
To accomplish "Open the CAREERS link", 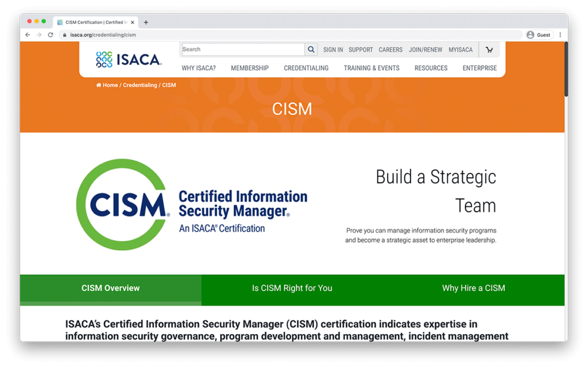I will pyautogui.click(x=390, y=49).
